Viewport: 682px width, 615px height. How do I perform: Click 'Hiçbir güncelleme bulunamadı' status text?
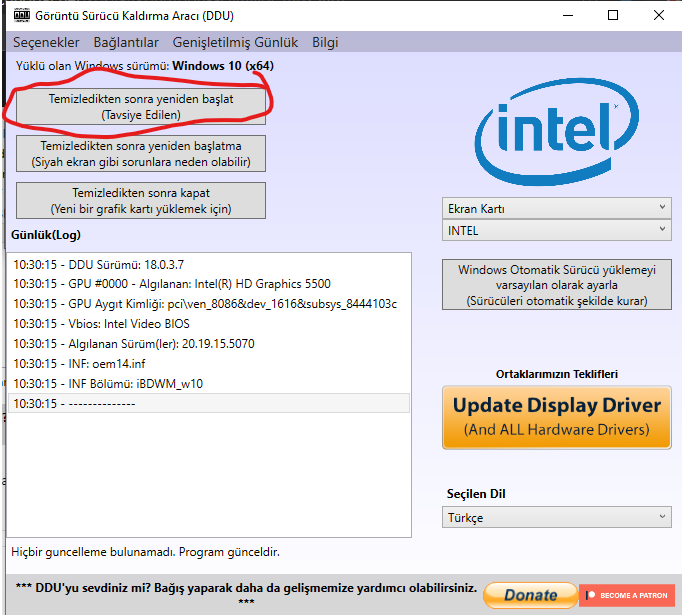coord(145,552)
